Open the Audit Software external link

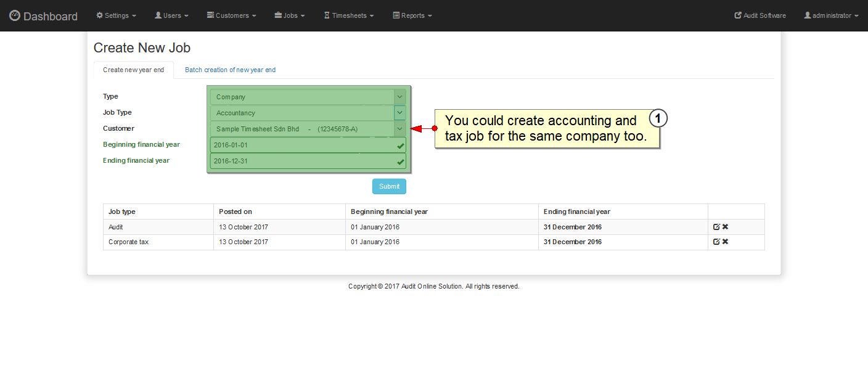760,15
